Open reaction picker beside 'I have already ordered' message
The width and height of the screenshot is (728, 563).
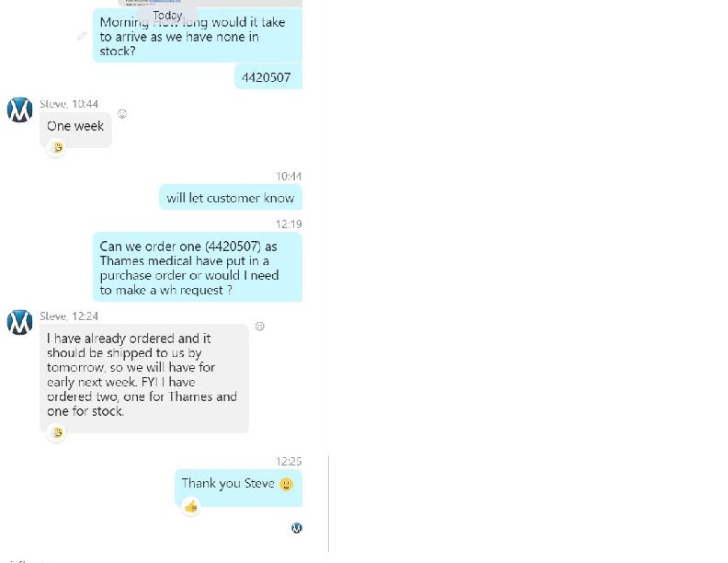[x=260, y=326]
